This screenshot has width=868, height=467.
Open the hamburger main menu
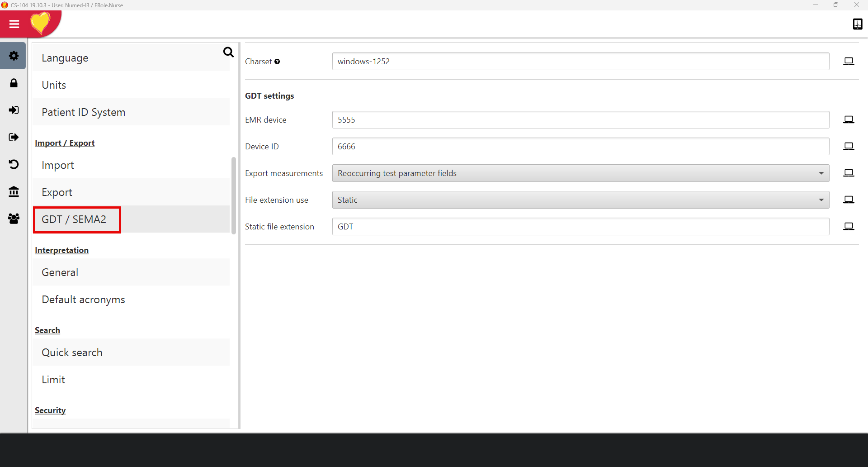14,24
